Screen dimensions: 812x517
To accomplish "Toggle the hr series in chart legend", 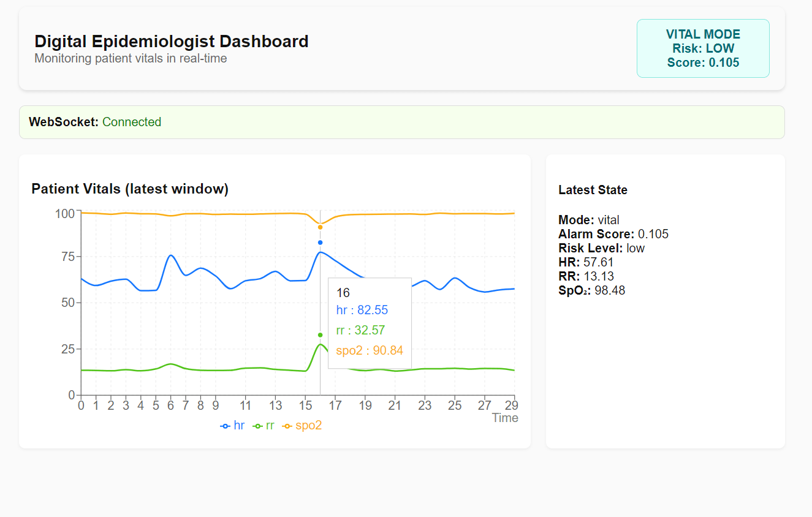I will click(232, 426).
